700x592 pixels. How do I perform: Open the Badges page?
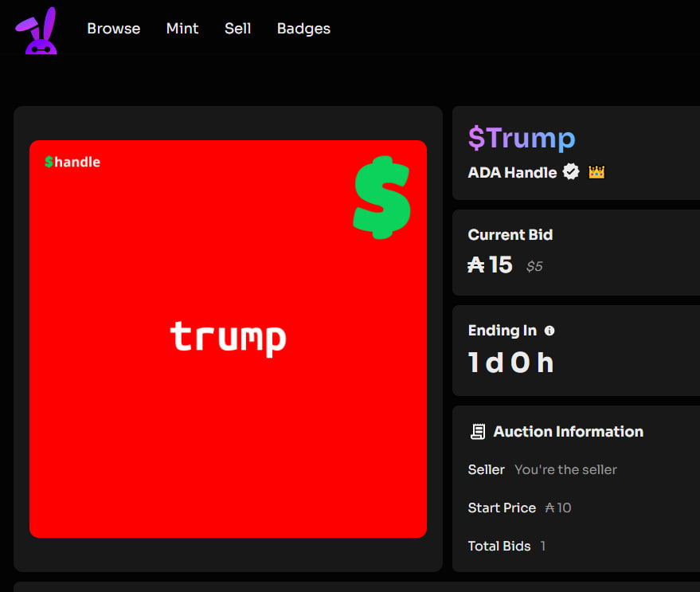pos(303,29)
